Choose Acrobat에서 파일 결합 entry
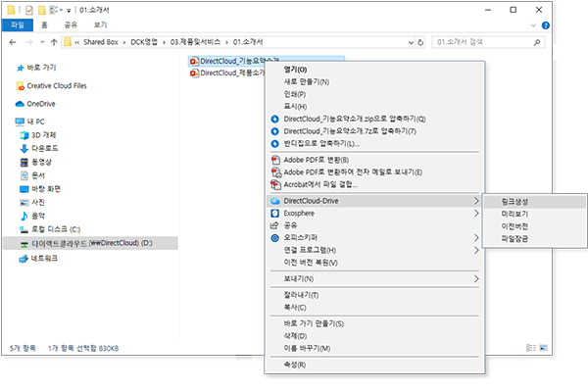Viewport: 588px width, 392px height. (375, 185)
